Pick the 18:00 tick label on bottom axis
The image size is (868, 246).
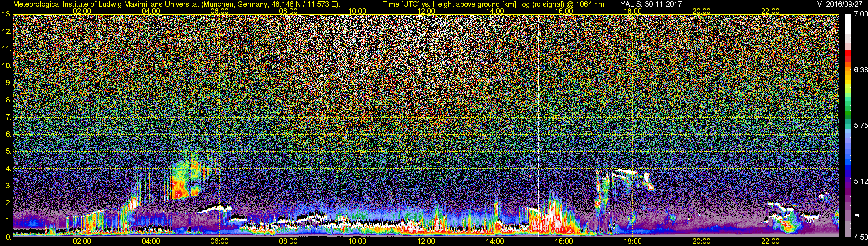pos(632,241)
